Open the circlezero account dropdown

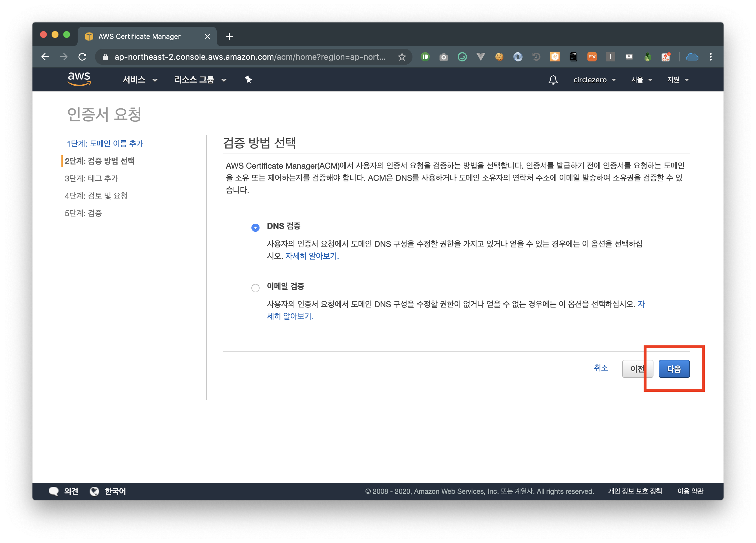594,80
